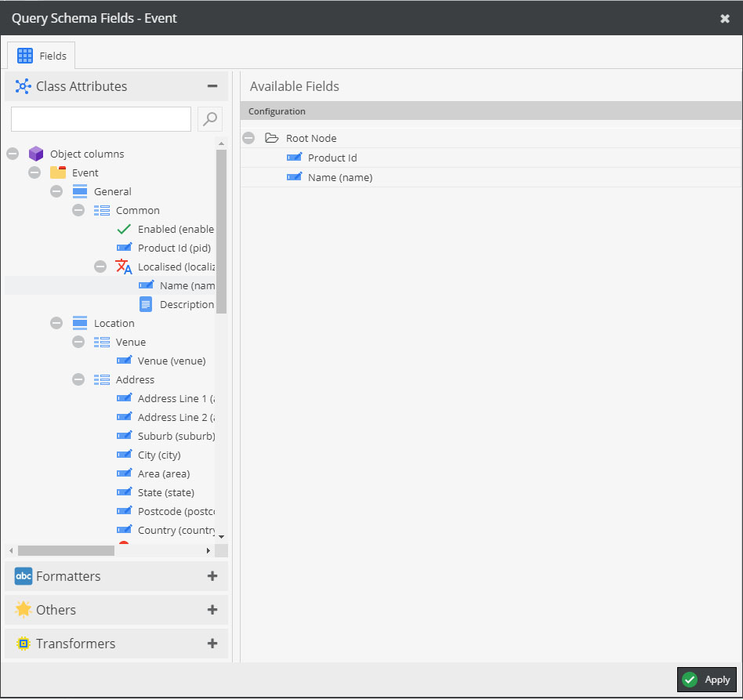Collapse the Localised node

tap(100, 267)
